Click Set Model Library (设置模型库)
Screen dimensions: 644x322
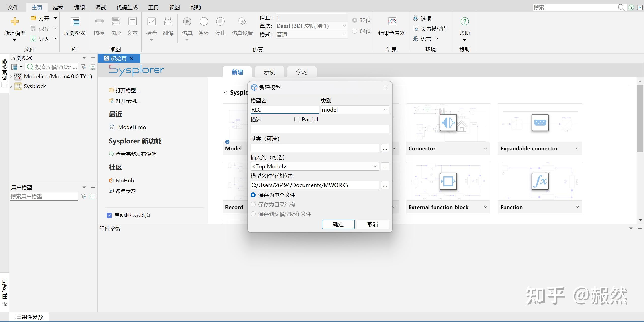point(430,29)
